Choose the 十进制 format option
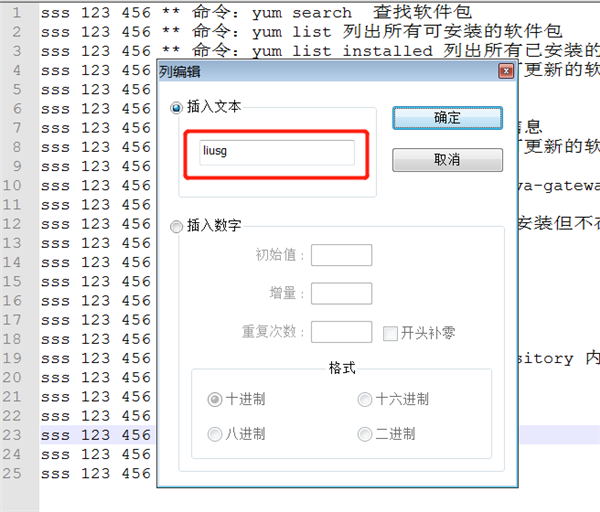600x512 pixels. pos(215,399)
